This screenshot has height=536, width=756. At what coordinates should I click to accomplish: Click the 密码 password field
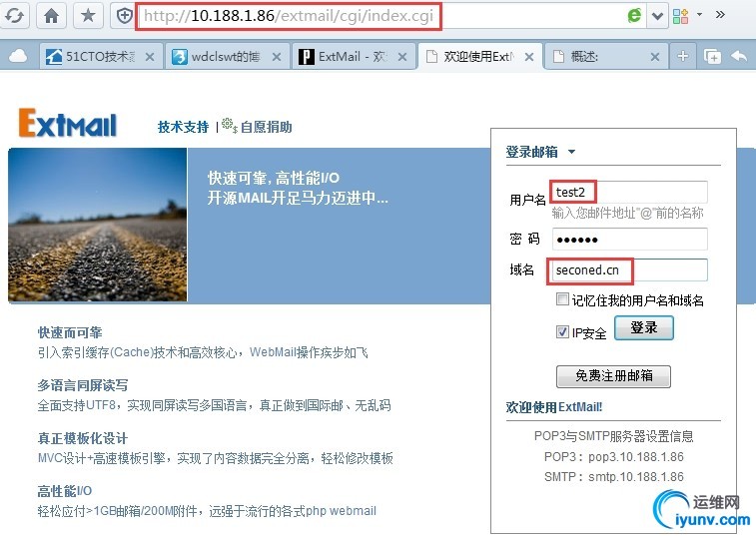[630, 240]
